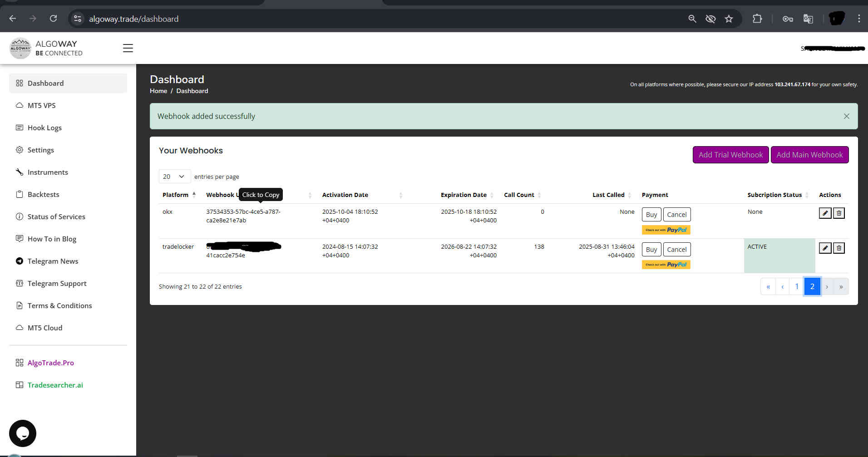The height and width of the screenshot is (457, 868).
Task: Delete the tradelocker webhook with trash icon
Action: pos(839,248)
